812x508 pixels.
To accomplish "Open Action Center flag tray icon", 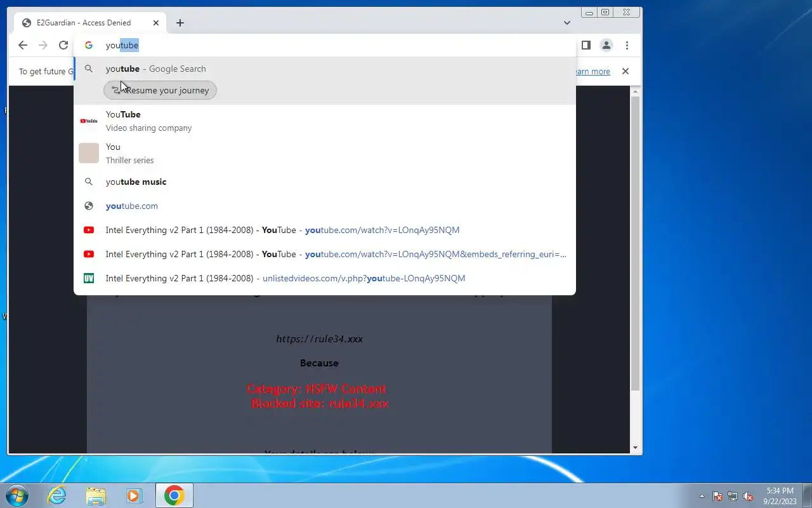I will pyautogui.click(x=717, y=496).
